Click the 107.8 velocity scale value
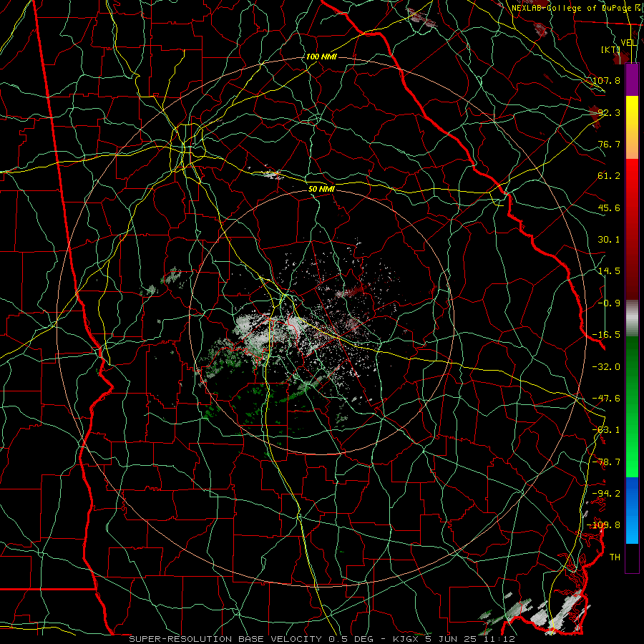This screenshot has height=644, width=644. 607,80
